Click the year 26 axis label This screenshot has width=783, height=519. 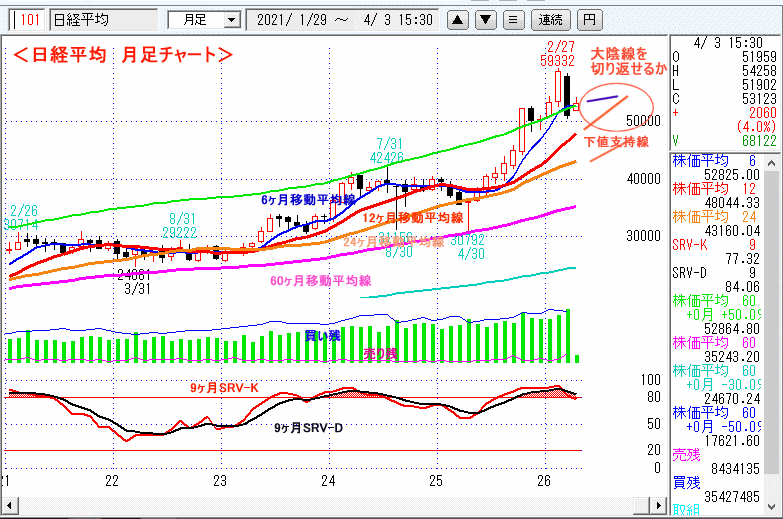pyautogui.click(x=543, y=481)
